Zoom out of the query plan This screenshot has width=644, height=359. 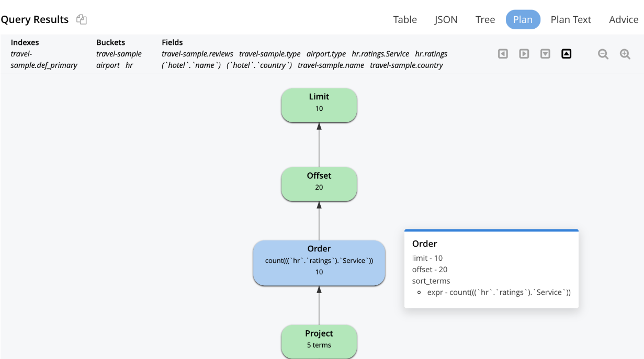coord(603,54)
